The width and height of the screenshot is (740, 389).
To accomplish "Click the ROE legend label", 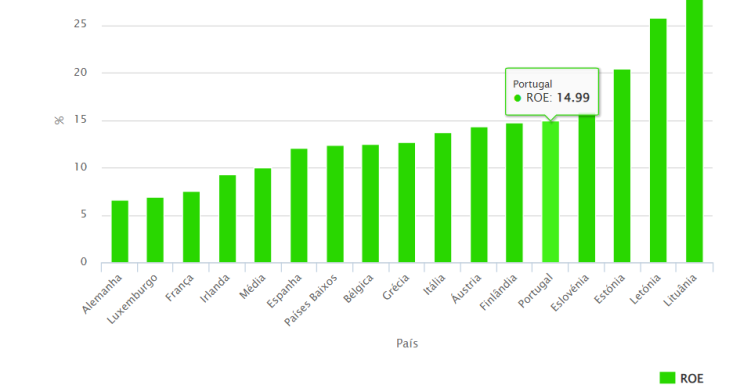I will (x=691, y=378).
